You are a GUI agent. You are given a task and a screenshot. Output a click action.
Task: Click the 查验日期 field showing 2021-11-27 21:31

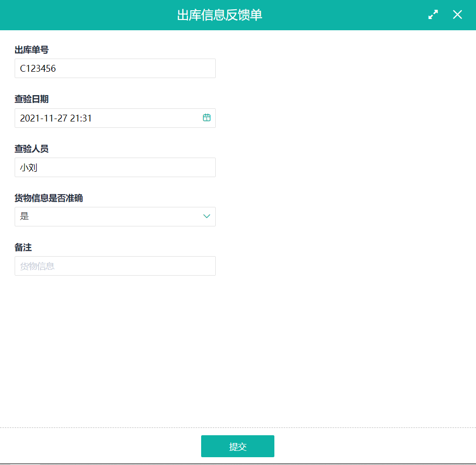click(x=107, y=118)
